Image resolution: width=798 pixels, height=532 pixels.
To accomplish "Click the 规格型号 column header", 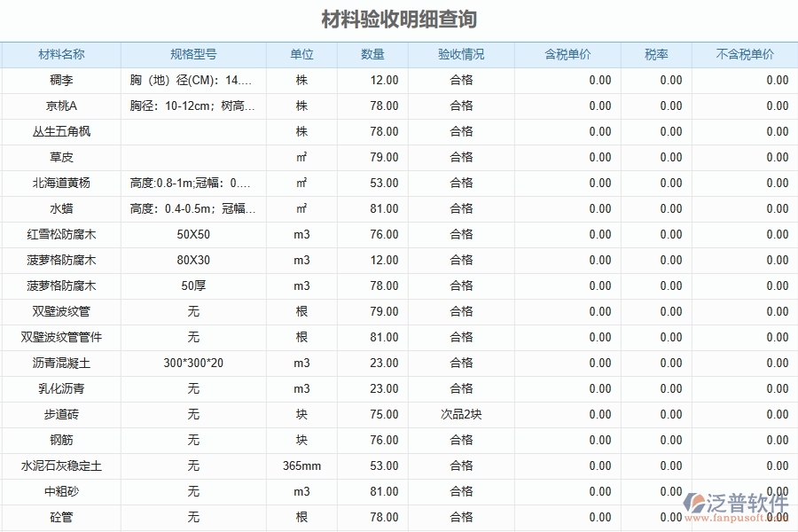I will point(193,54).
